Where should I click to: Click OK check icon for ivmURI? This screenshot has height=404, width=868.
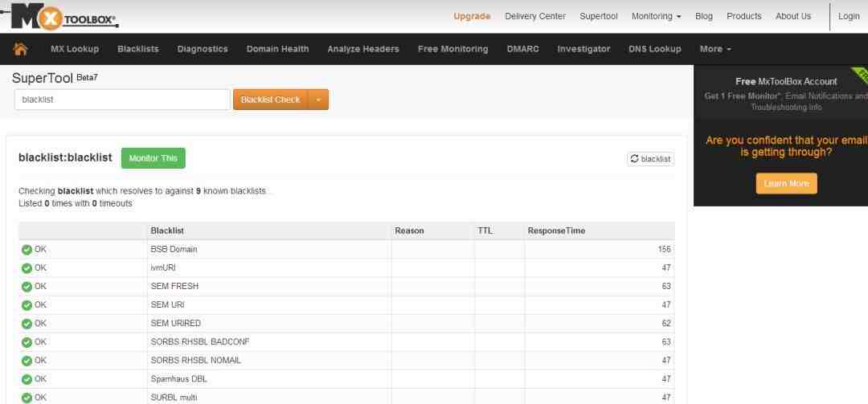[27, 268]
